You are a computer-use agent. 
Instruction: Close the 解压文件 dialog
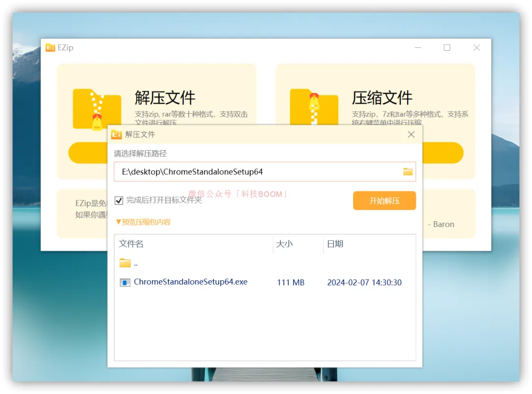click(x=411, y=134)
